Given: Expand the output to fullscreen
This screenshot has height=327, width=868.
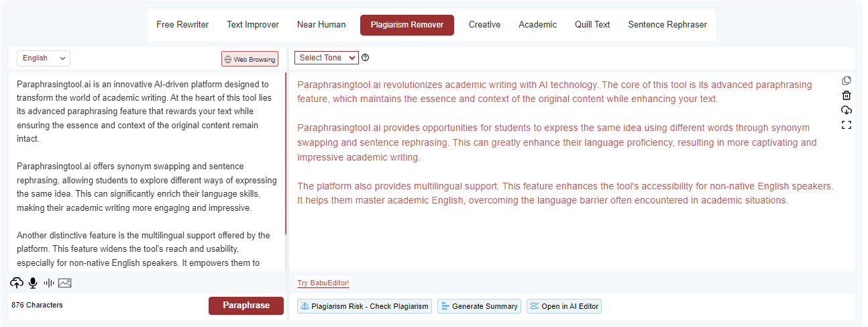Looking at the screenshot, I should 847,125.
